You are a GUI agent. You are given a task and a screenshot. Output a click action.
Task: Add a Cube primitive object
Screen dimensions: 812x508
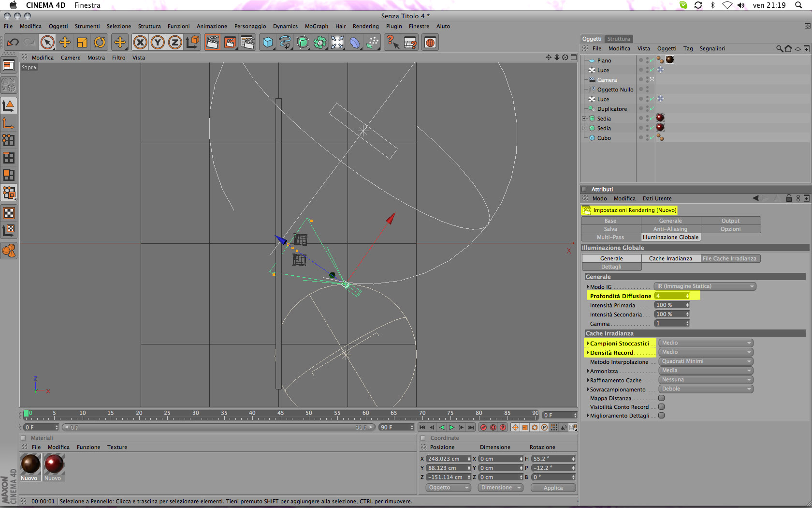coord(267,43)
